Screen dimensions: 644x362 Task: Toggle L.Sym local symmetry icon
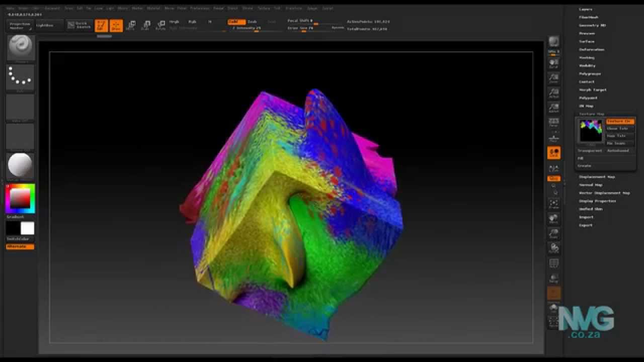click(554, 168)
